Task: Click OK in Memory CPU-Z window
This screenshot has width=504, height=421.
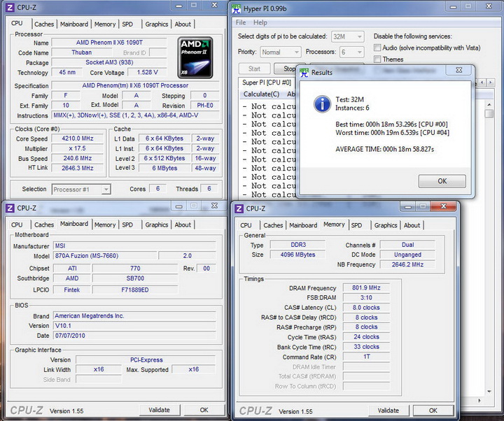Action: [x=433, y=411]
